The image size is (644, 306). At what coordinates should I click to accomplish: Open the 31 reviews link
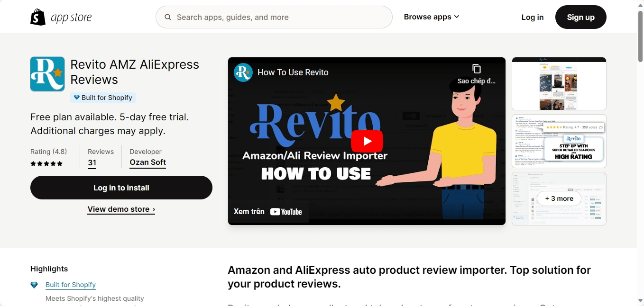tap(92, 162)
